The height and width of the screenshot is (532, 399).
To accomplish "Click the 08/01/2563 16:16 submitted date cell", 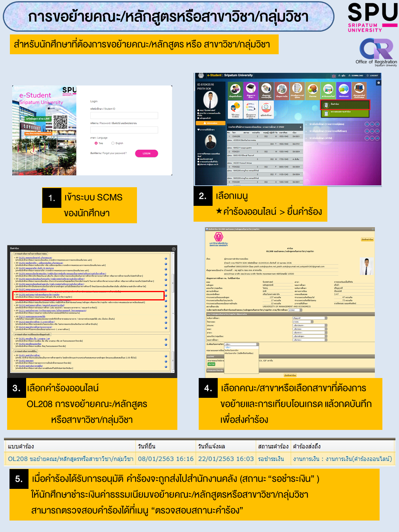I will pyautogui.click(x=165, y=459).
